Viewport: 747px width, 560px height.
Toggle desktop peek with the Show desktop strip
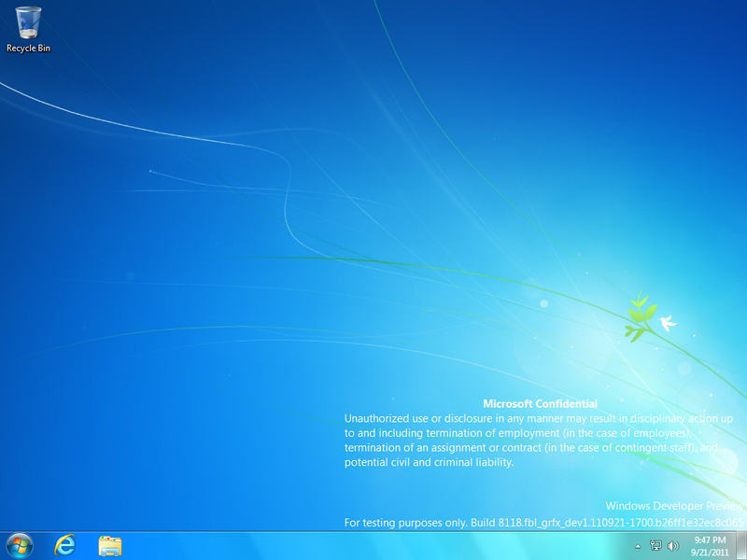[740, 546]
